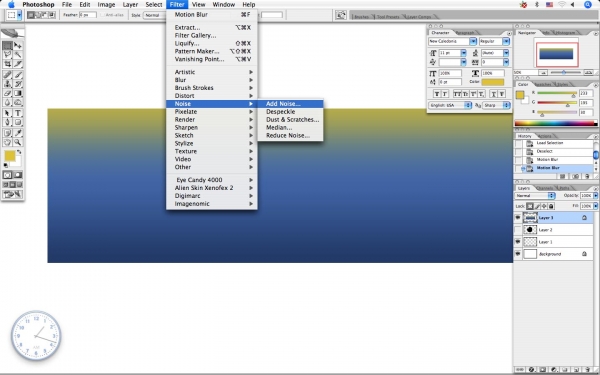600x375 pixels.
Task: Click the foreground color swatch in toolbox
Action: (10, 156)
